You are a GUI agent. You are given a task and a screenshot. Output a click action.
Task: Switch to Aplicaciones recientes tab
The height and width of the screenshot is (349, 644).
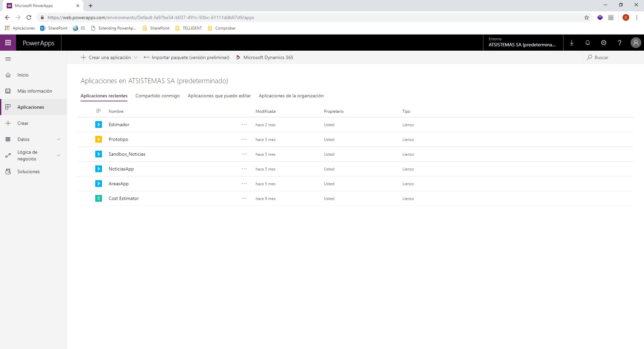point(104,96)
